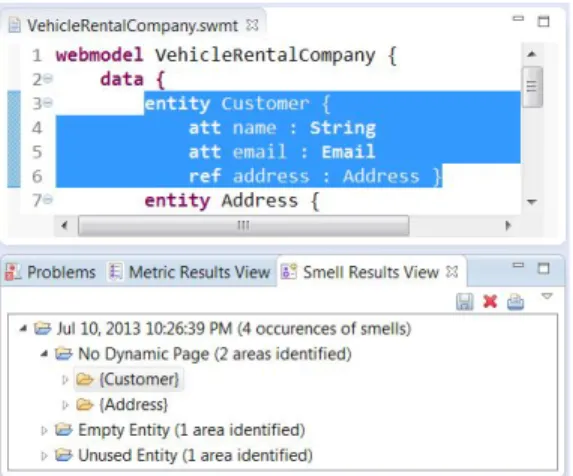Open the Smell Results view menu triangle

click(x=546, y=296)
